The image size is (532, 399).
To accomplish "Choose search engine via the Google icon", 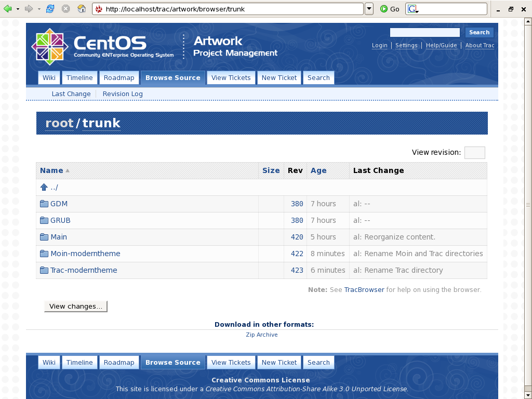I will 413,9.
